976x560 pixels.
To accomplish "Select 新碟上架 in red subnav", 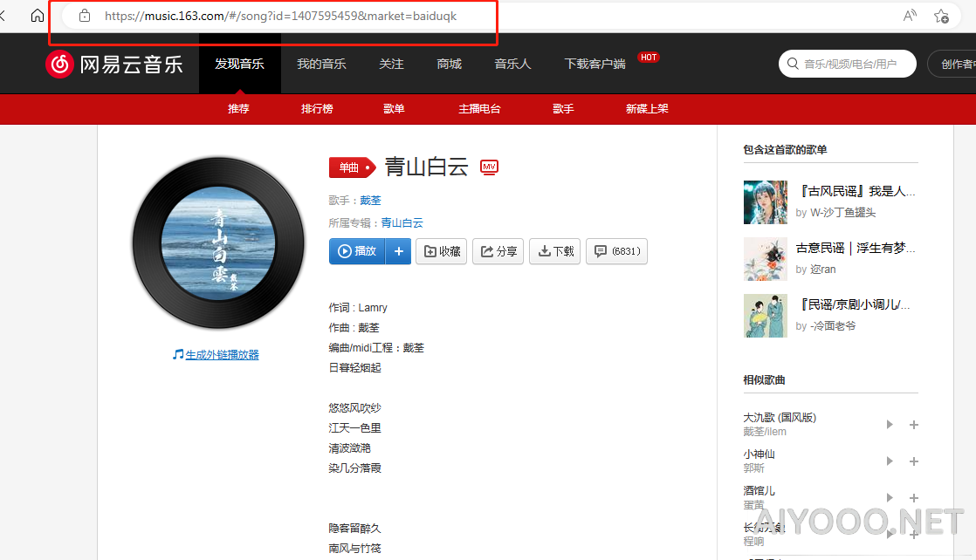I will pyautogui.click(x=648, y=109).
